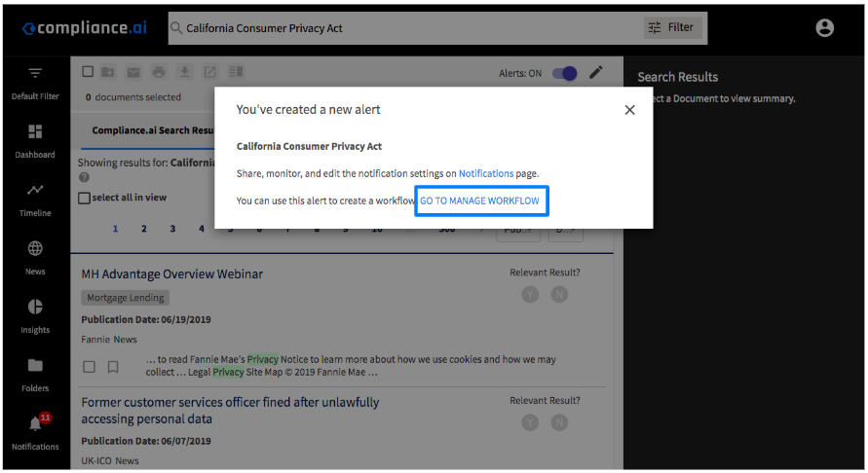This screenshot has width=868, height=473.
Task: Close the new alert dialog
Action: tap(629, 110)
